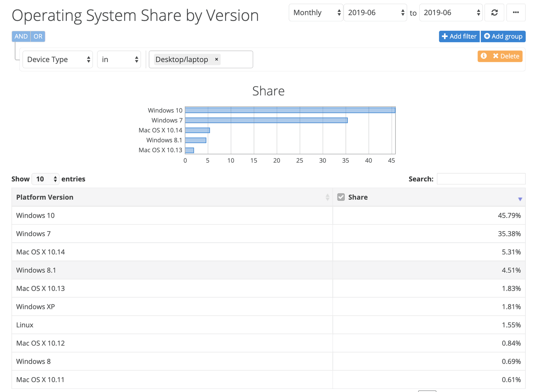Click the Add filter button
The height and width of the screenshot is (392, 533).
click(x=459, y=36)
